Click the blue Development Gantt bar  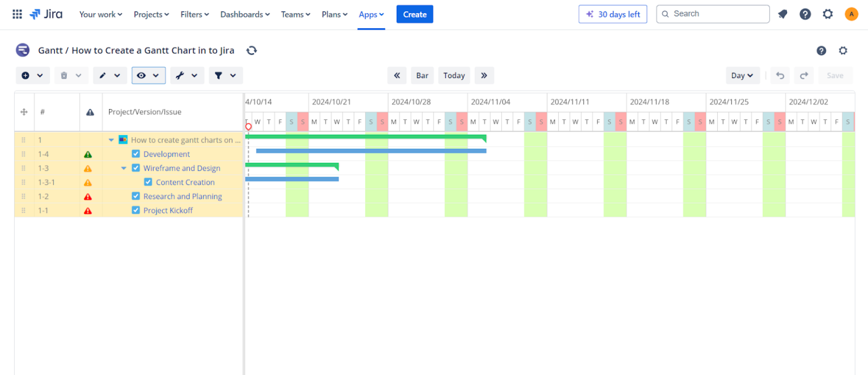pos(371,151)
